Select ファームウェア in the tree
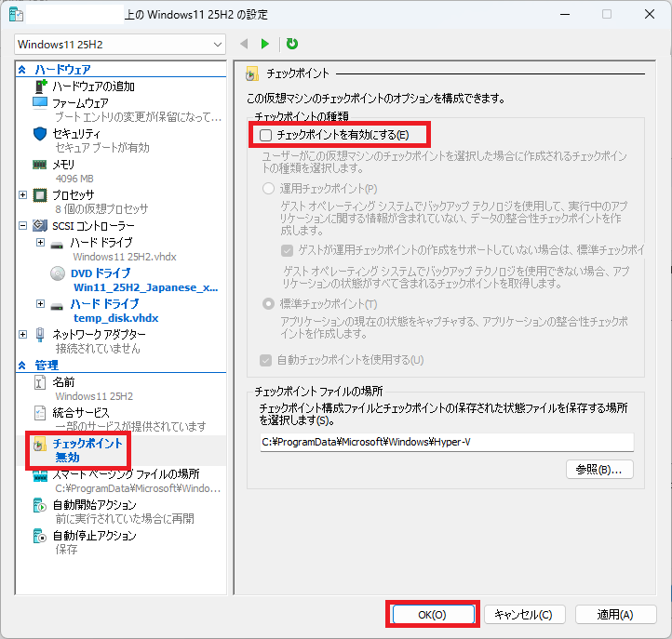 (x=80, y=103)
